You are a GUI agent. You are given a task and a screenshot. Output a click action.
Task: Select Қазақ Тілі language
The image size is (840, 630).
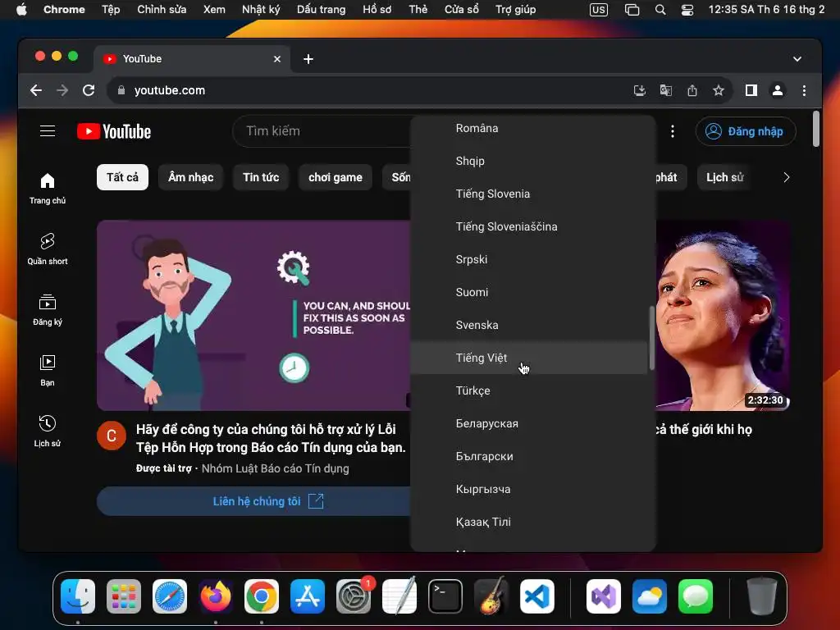click(x=529, y=522)
